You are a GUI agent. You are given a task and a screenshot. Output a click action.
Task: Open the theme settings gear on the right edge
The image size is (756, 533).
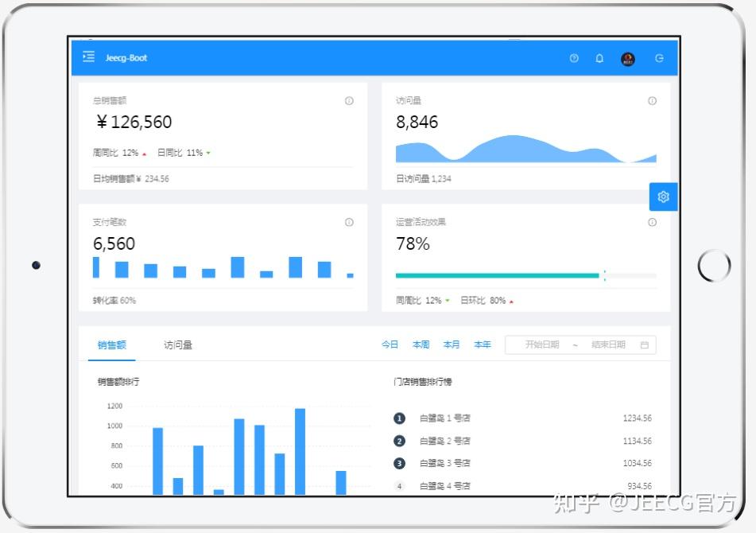pyautogui.click(x=663, y=196)
